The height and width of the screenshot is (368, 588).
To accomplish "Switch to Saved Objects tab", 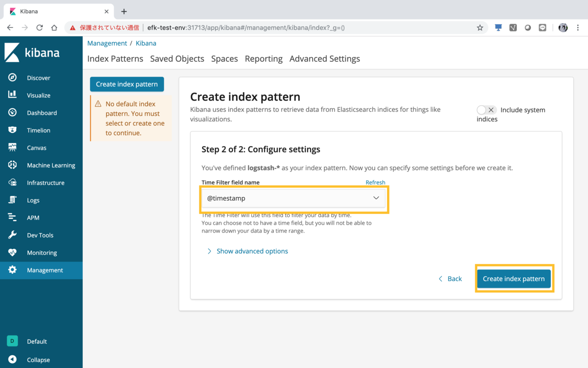I will [x=177, y=59].
